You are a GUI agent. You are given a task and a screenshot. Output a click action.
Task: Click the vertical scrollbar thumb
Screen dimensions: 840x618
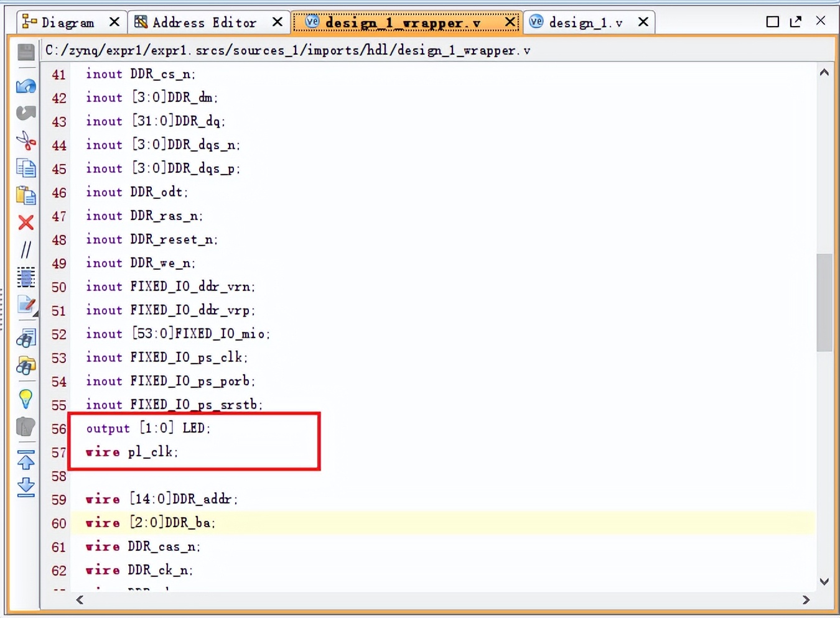(824, 302)
